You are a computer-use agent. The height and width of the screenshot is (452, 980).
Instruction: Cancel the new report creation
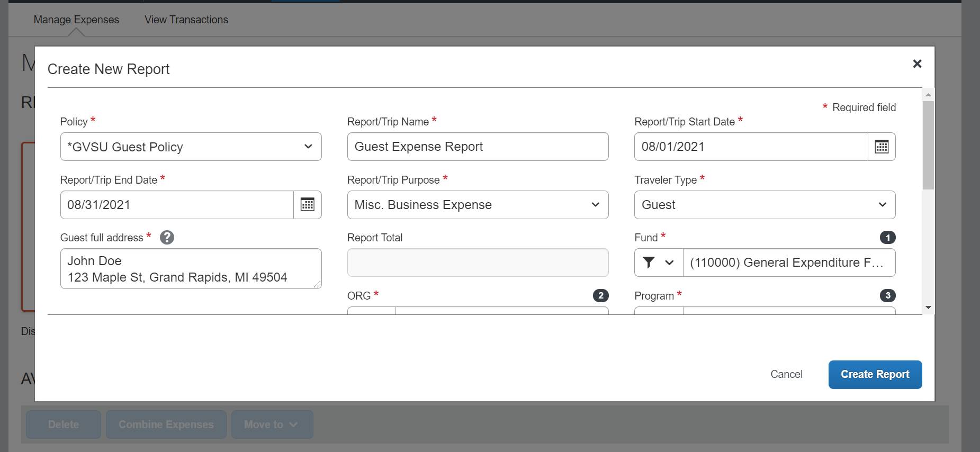point(786,374)
